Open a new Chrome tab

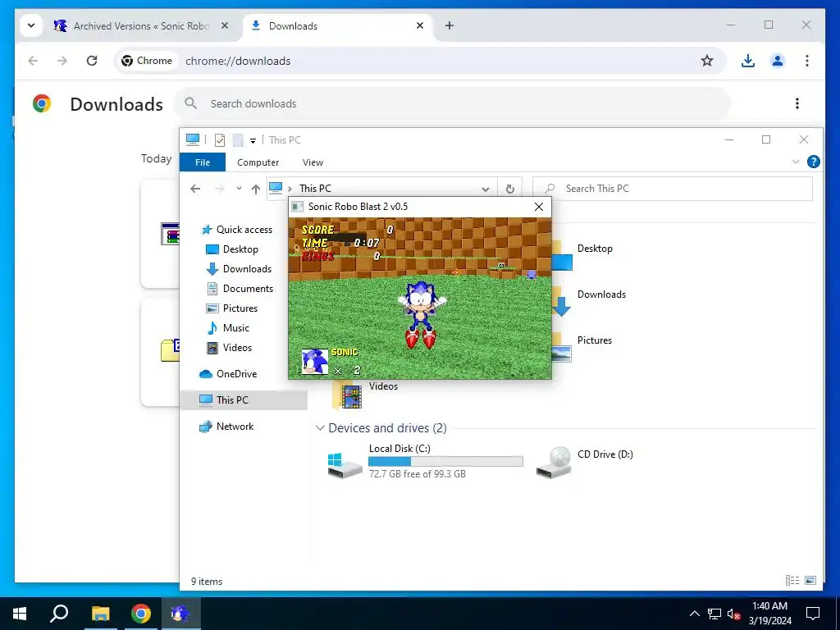pyautogui.click(x=450, y=25)
